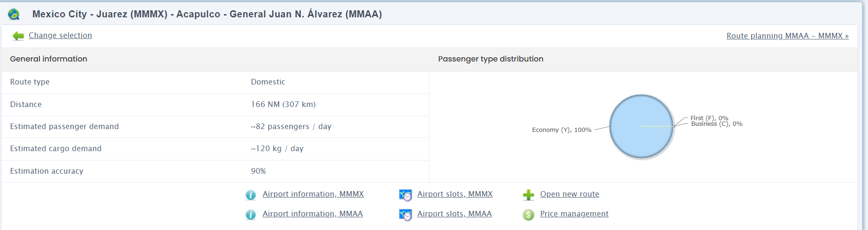Open the Airport information, MMMX link
This screenshot has height=230, width=868.
313,194
